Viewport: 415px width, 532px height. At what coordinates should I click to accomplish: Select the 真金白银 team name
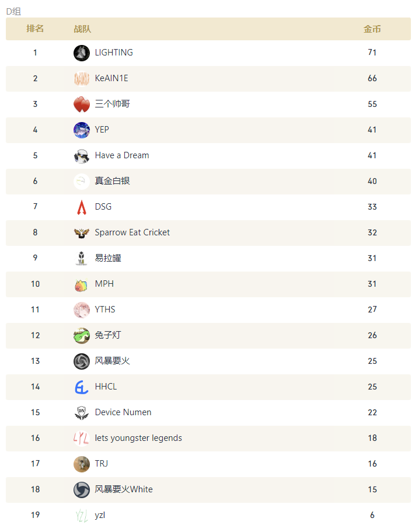(113, 181)
